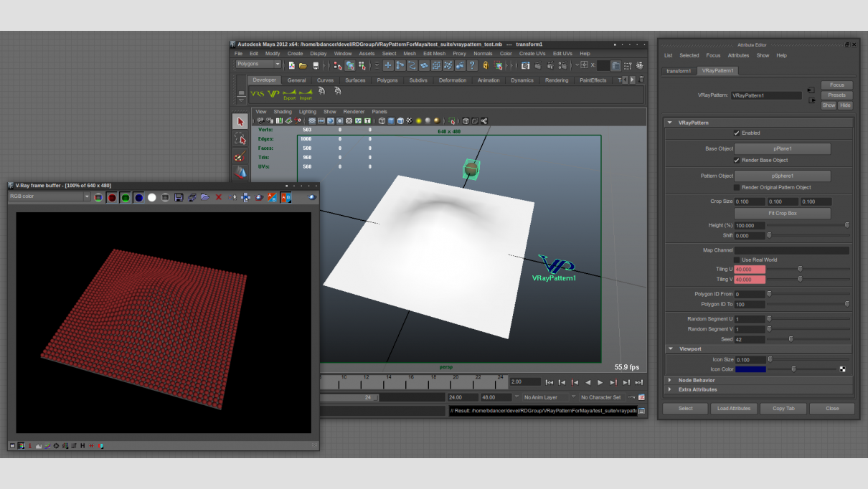Open scene with folder icon in status line
The width and height of the screenshot is (868, 489).
(x=303, y=65)
